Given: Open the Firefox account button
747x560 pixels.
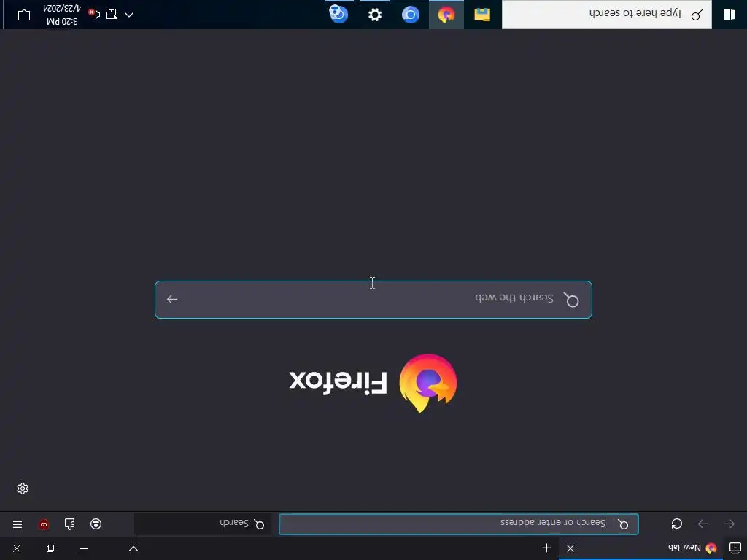Looking at the screenshot, I should coord(96,524).
